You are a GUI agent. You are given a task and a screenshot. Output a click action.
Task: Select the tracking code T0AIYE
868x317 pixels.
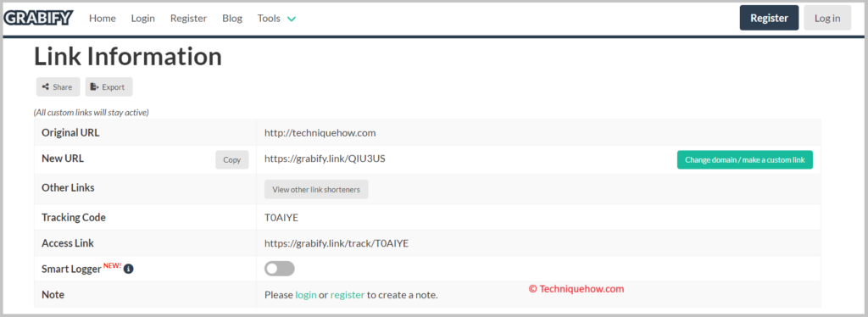click(281, 218)
